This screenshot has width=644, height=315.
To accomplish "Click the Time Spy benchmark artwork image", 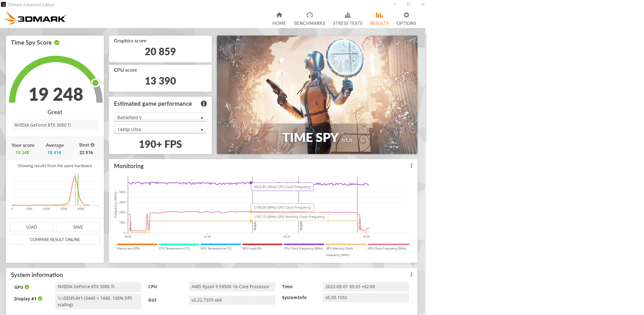I will coord(317,95).
